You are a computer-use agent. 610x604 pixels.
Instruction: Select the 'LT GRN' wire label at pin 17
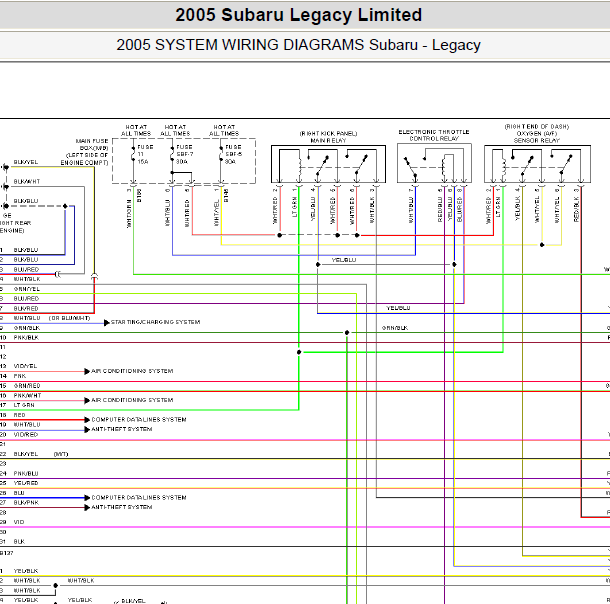point(24,405)
